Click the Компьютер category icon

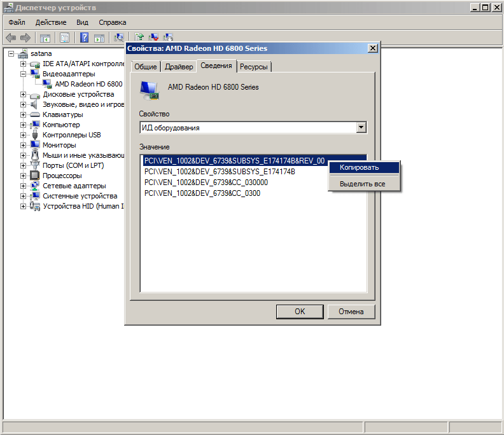tap(35, 125)
